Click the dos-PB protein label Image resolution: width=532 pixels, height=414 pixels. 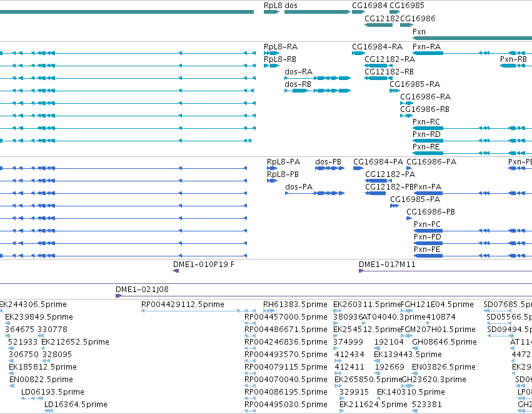point(328,162)
